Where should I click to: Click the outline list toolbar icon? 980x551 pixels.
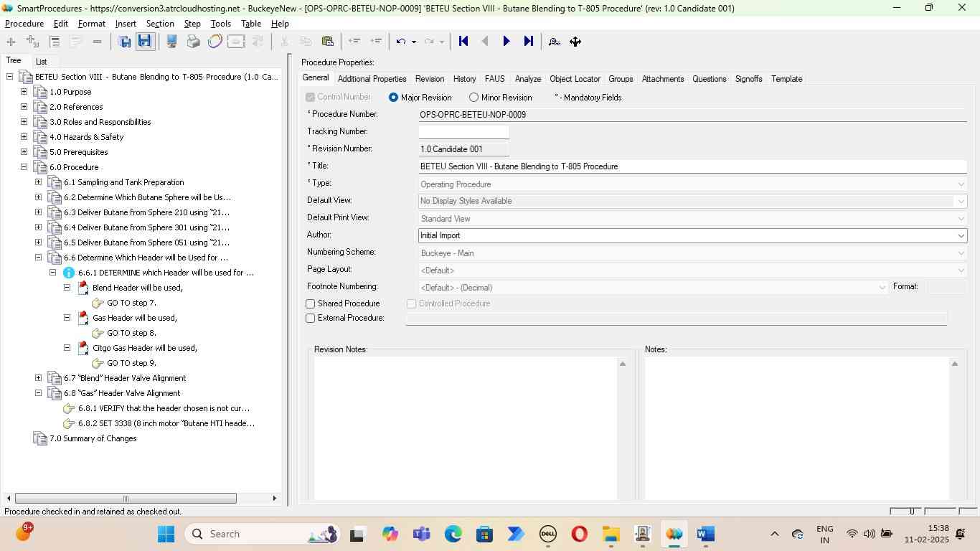[55, 42]
